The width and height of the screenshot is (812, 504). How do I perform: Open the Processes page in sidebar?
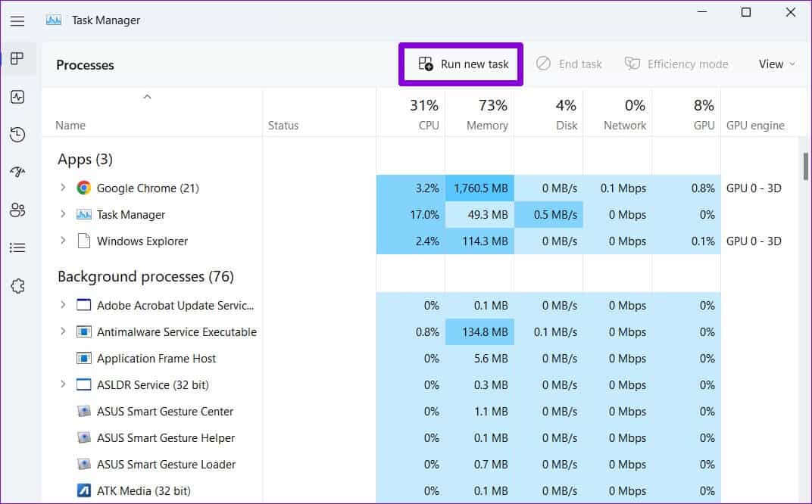pos(17,58)
